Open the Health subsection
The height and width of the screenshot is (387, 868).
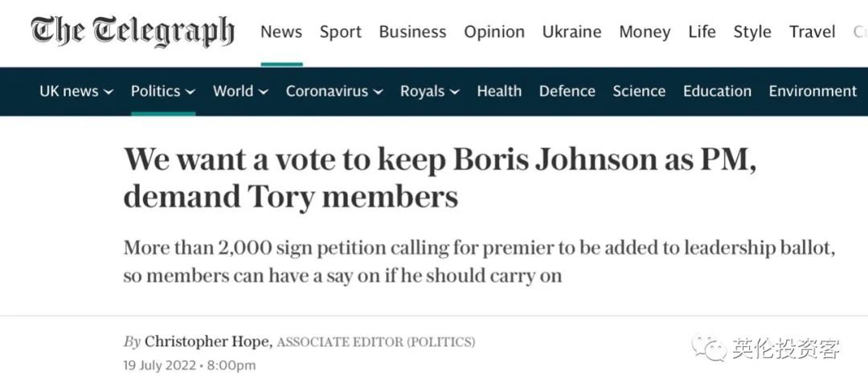pos(499,92)
